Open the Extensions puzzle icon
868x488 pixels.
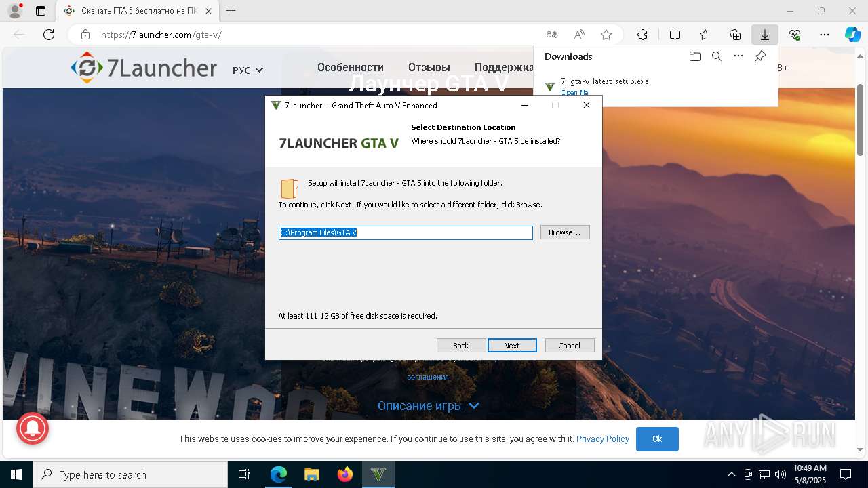tap(642, 35)
